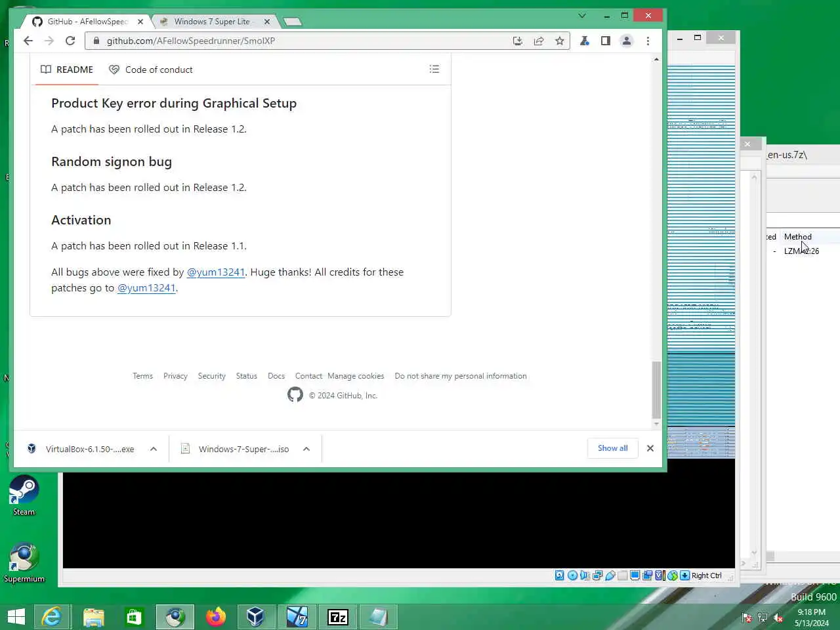Reload the GitHub page
This screenshot has height=630, width=840.
point(70,41)
